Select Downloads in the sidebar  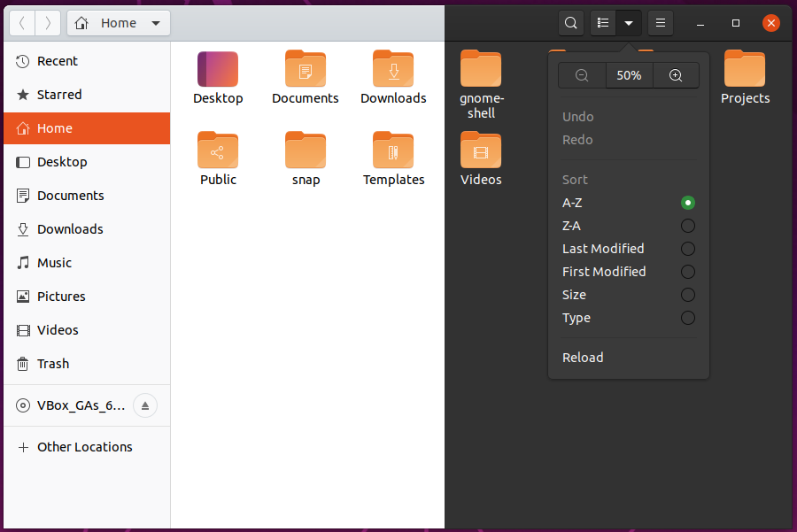click(x=87, y=229)
